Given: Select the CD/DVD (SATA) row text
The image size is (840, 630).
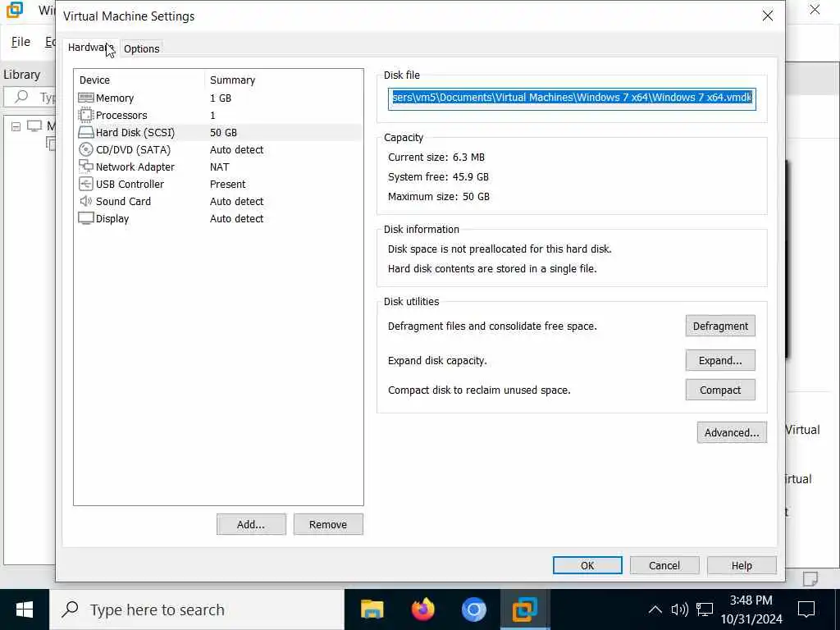Looking at the screenshot, I should coord(133,149).
